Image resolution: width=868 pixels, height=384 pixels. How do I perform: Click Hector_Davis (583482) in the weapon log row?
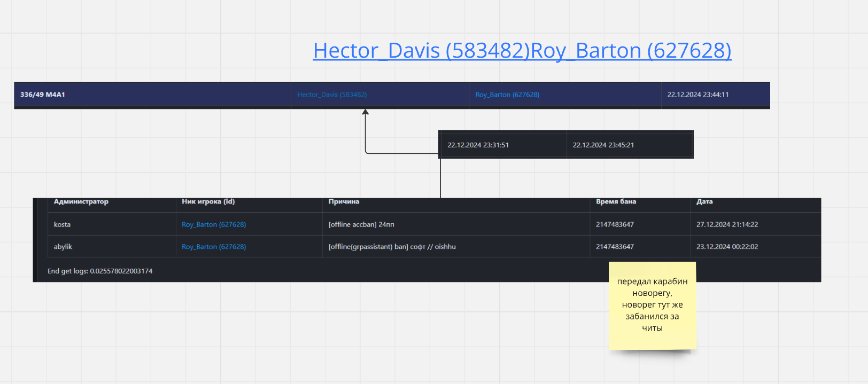pos(331,95)
